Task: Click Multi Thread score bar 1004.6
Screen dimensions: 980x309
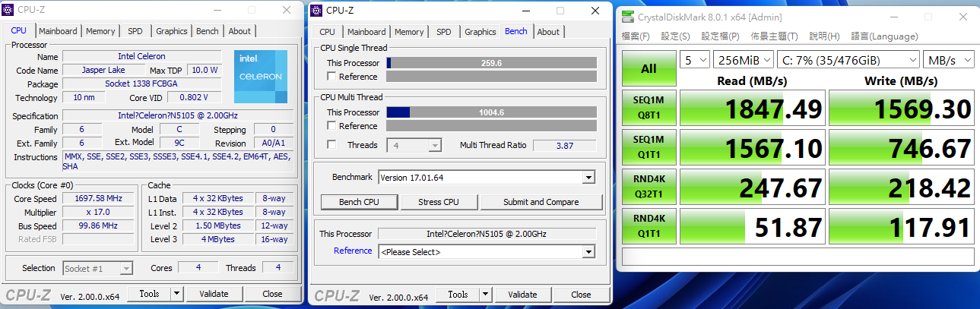Action: 491,112
